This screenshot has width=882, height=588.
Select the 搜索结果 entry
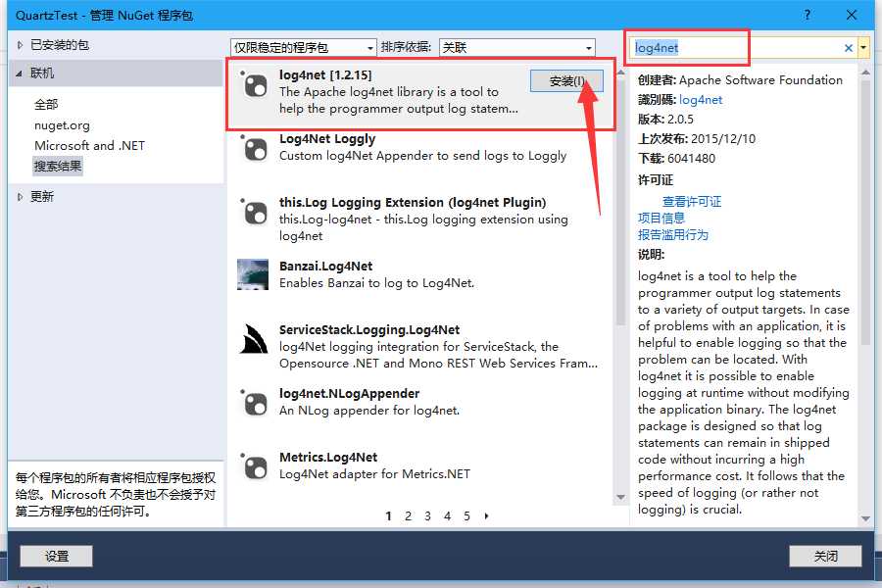click(x=58, y=166)
